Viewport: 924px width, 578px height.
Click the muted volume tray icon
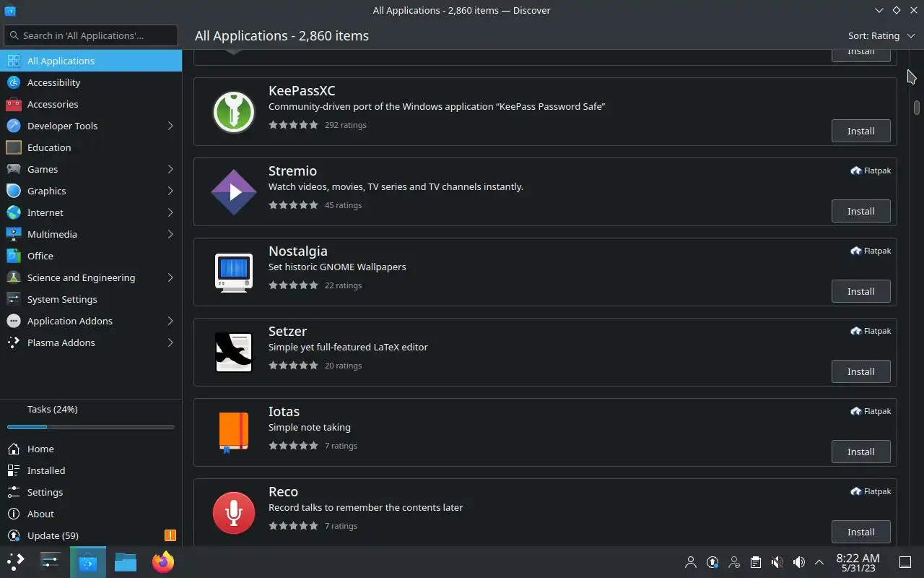pos(777,562)
